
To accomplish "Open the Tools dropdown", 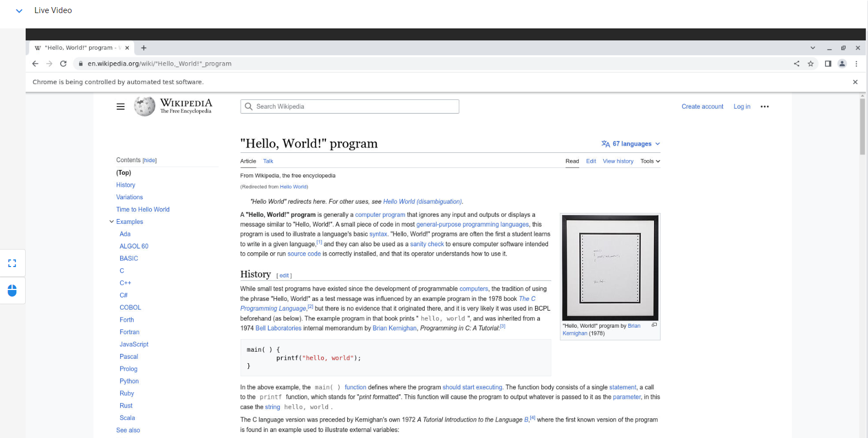I will click(650, 161).
